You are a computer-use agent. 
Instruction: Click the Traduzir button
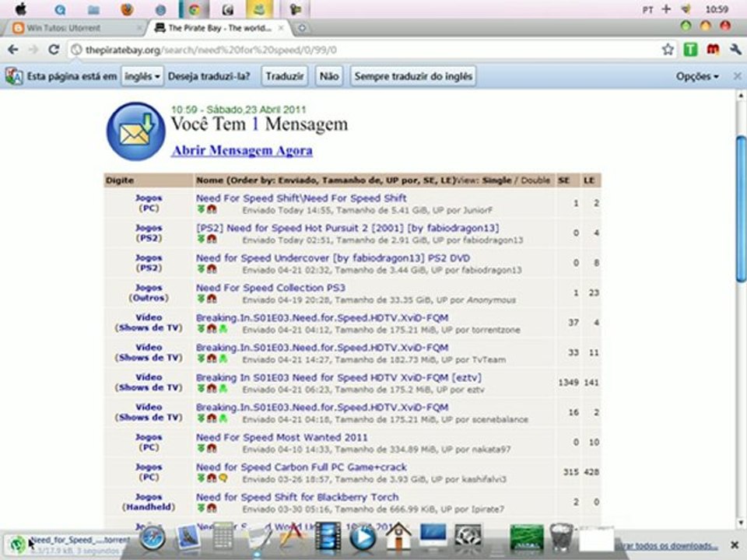[x=285, y=76]
